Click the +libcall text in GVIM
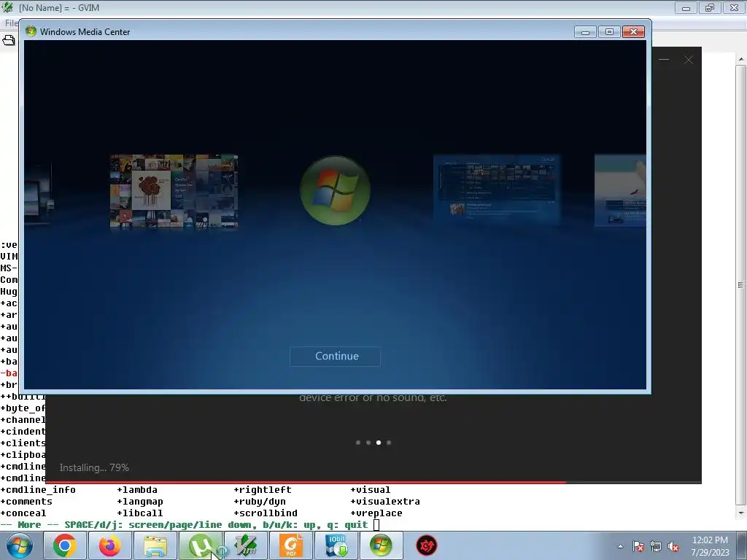The image size is (747, 560). click(140, 513)
